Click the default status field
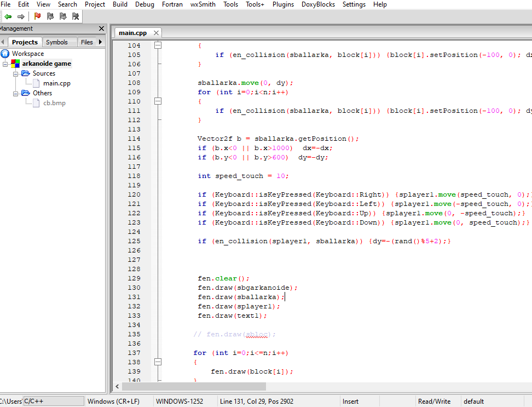532x407 pixels. coord(473,401)
